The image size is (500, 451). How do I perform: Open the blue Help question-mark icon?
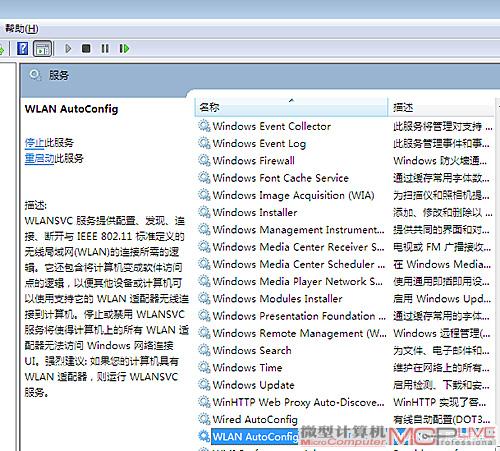[23, 49]
